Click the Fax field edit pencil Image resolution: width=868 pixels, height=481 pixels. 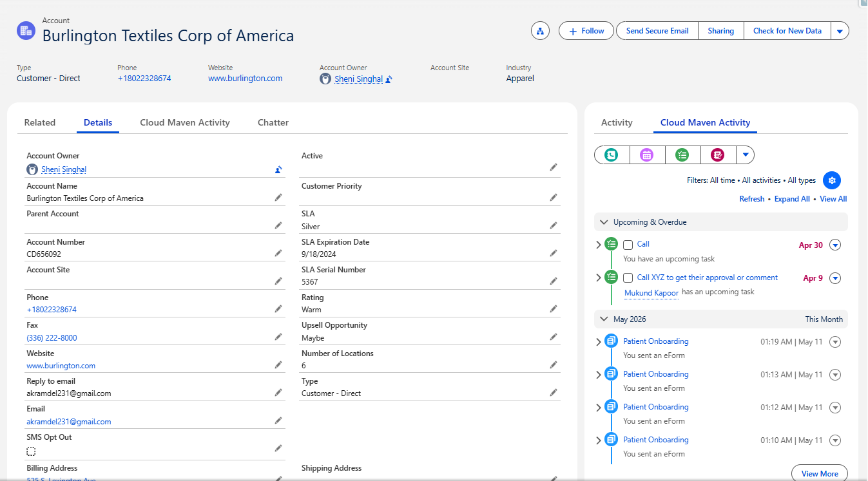pos(278,337)
